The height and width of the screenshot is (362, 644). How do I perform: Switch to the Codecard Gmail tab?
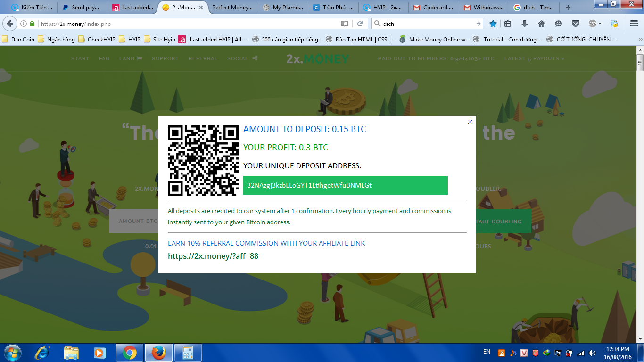click(434, 8)
